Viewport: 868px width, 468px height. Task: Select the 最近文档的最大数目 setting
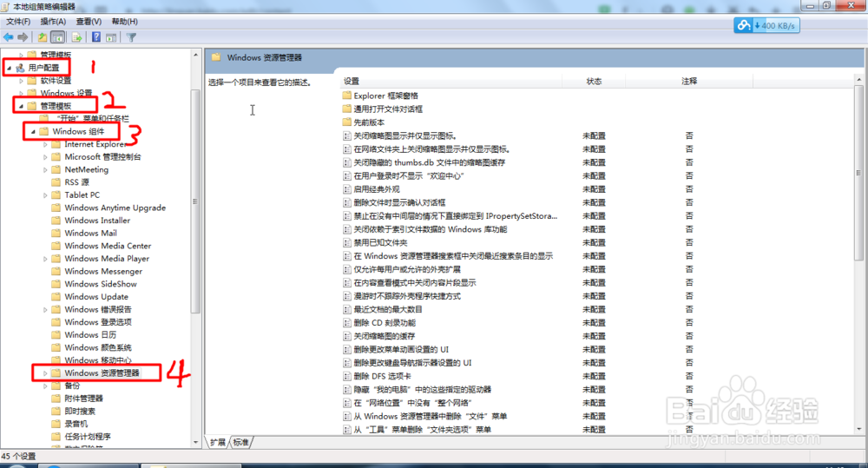coord(388,309)
